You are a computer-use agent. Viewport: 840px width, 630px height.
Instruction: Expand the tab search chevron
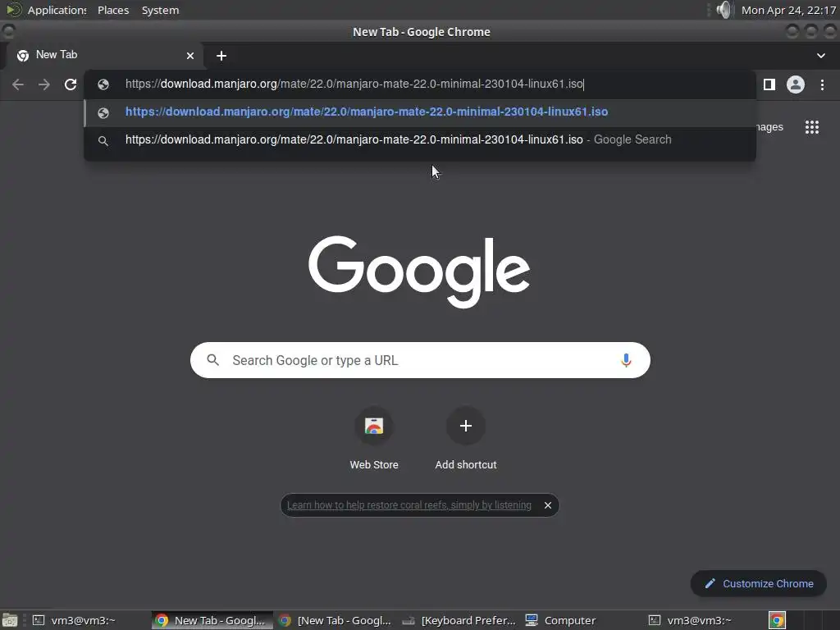pos(820,56)
